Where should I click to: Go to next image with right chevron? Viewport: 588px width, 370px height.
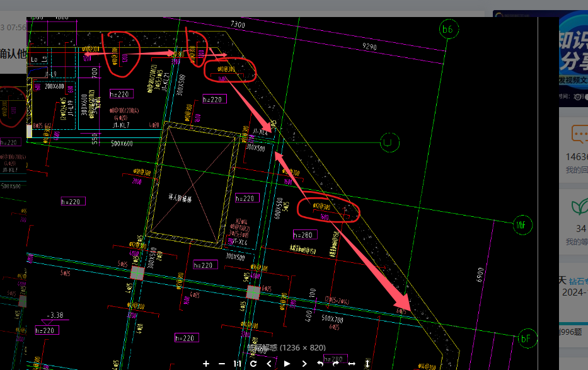click(x=304, y=364)
